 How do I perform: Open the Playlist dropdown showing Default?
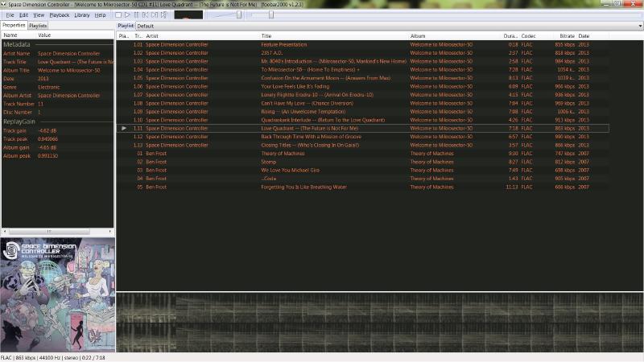click(x=389, y=26)
